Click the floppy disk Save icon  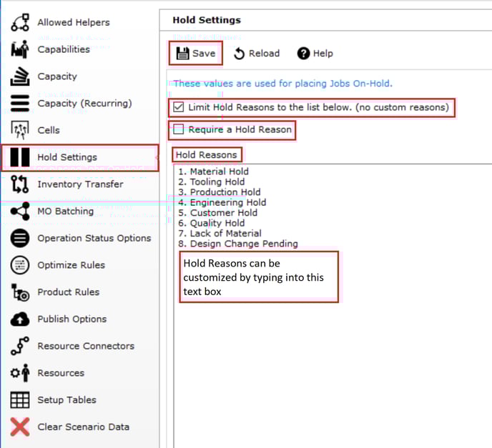pos(182,54)
